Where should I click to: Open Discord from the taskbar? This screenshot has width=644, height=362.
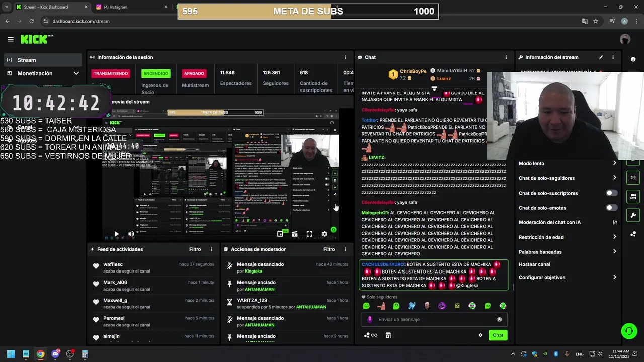(x=55, y=354)
